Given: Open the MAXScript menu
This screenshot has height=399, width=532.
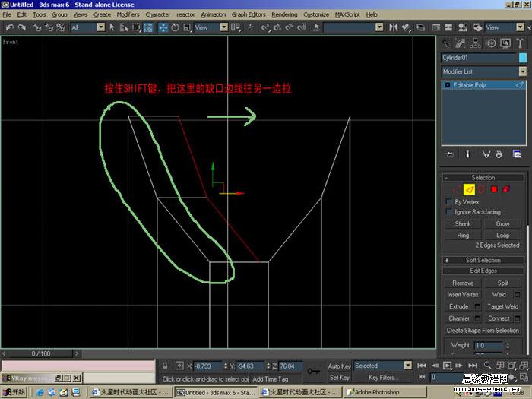Looking at the screenshot, I should (x=347, y=14).
